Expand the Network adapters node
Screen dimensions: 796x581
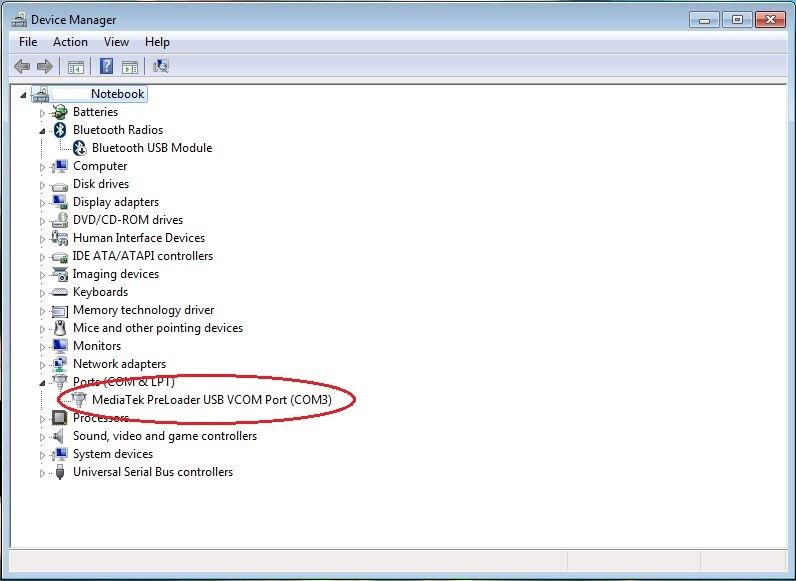click(x=43, y=365)
